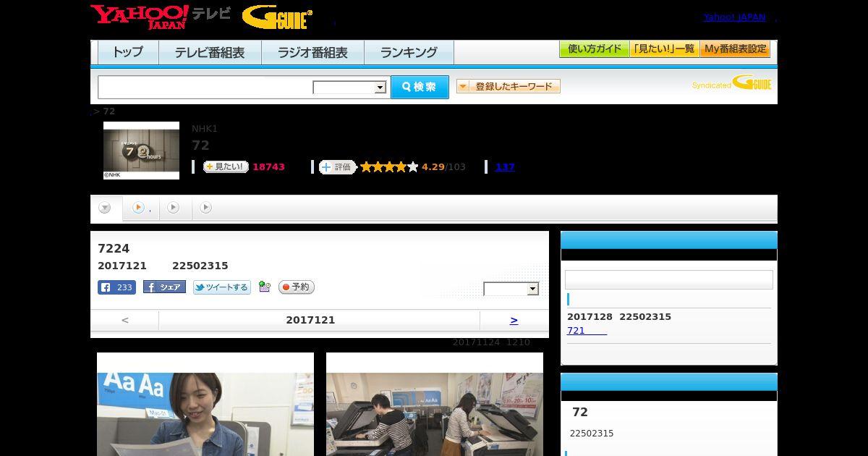Open the G-Guide logo in header
The width and height of the screenshot is (868, 456).
[x=277, y=17]
